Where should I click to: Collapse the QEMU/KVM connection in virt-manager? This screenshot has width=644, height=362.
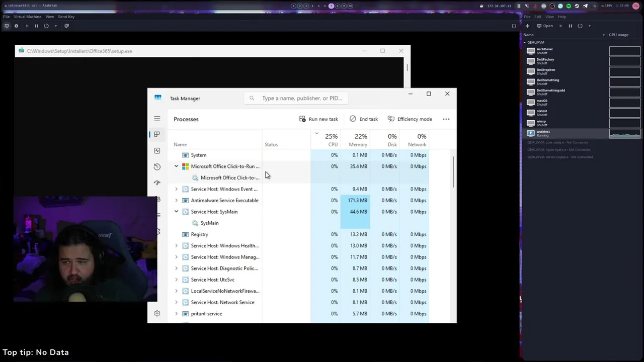tap(525, 42)
